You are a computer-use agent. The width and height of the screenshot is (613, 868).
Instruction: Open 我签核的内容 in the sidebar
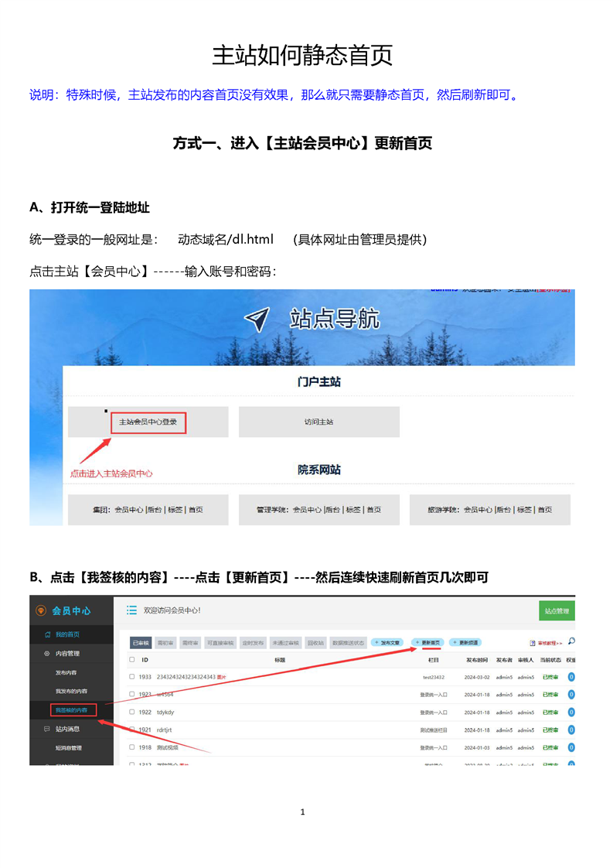point(71,709)
